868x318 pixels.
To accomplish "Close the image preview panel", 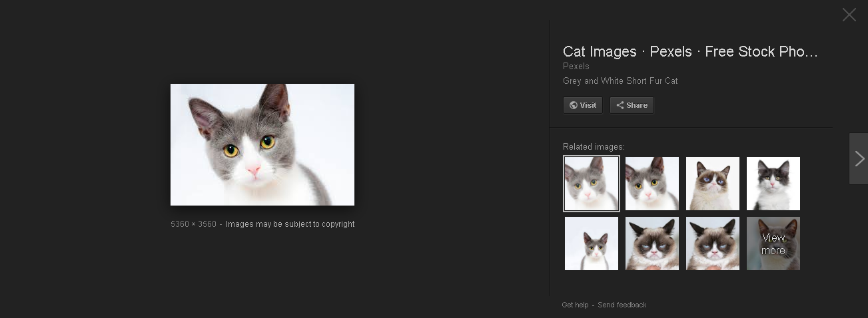I will (849, 15).
